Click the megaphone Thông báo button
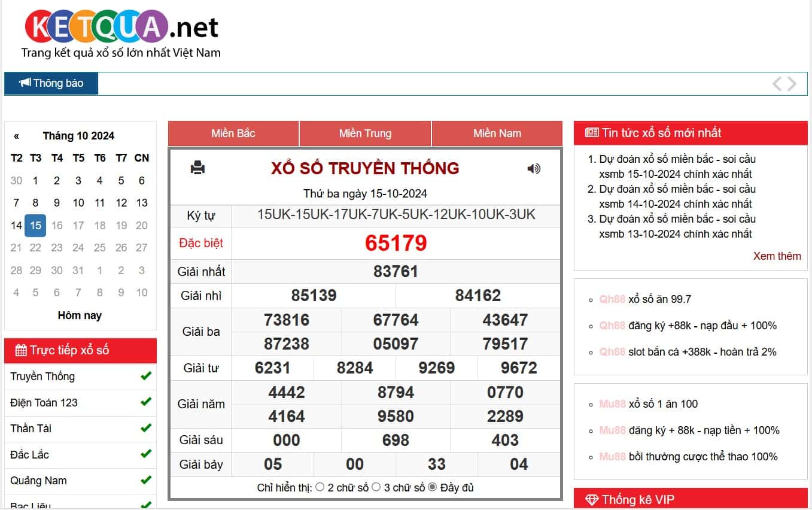The height and width of the screenshot is (510, 812). coord(51,83)
